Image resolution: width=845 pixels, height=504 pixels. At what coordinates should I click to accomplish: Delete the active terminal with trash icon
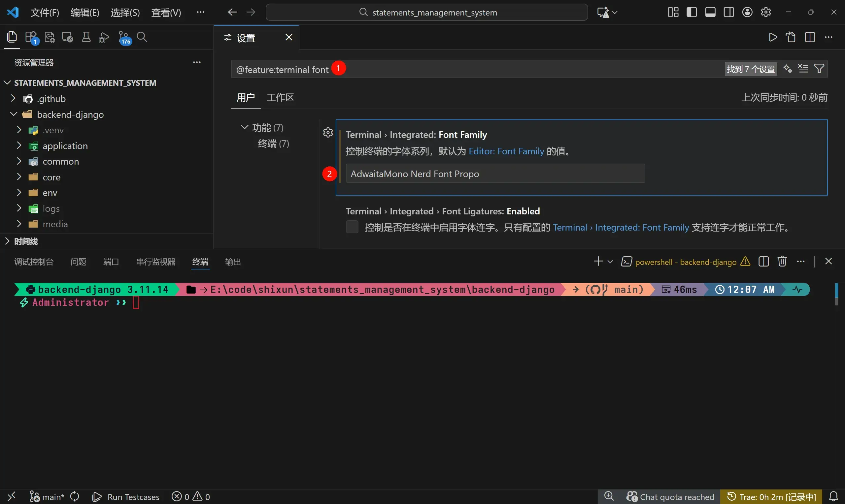tap(782, 262)
